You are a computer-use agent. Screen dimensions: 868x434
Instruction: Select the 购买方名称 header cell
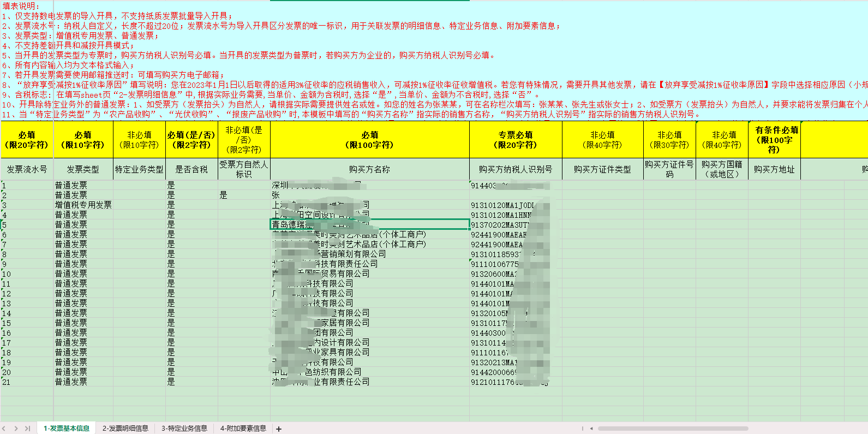(x=369, y=169)
